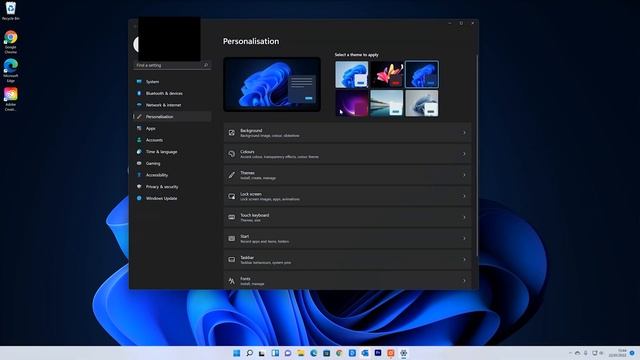Open Windows Update in the sidebar

172,198
